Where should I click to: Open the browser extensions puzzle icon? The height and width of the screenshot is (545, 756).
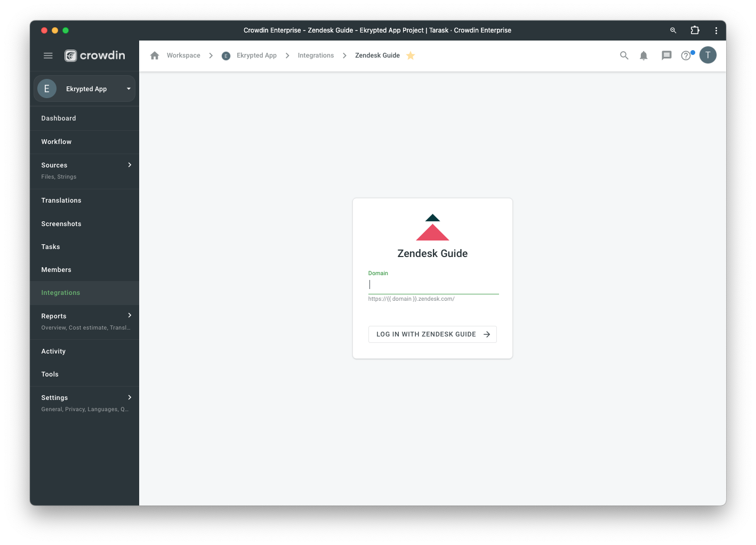point(695,30)
